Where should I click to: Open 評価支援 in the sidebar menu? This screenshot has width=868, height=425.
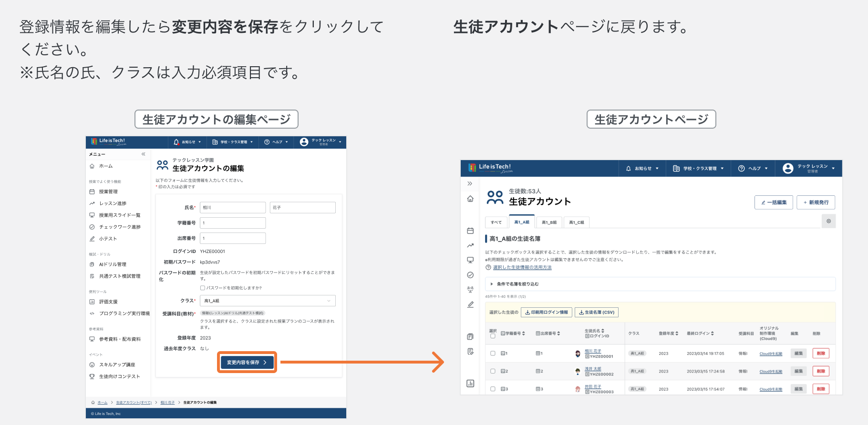tap(103, 302)
